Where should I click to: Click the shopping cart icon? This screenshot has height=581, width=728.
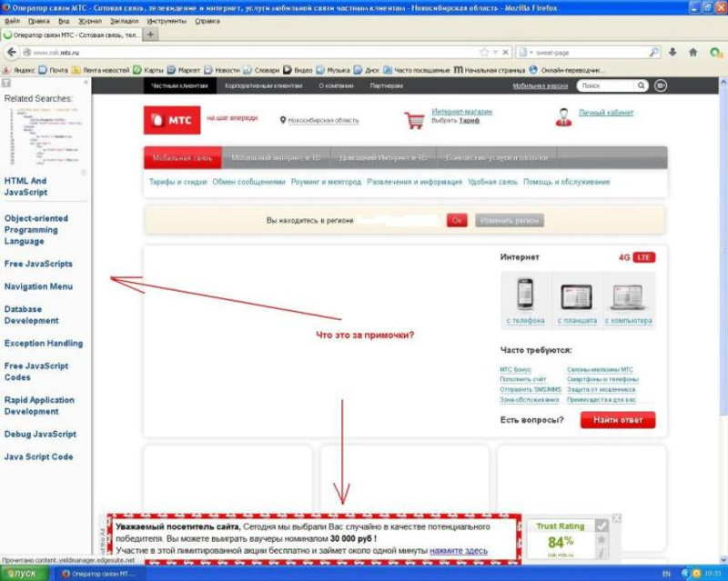coord(414,120)
